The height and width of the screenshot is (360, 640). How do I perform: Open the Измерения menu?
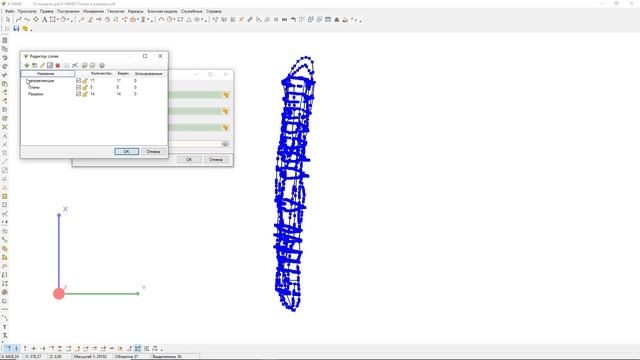[x=93, y=11]
